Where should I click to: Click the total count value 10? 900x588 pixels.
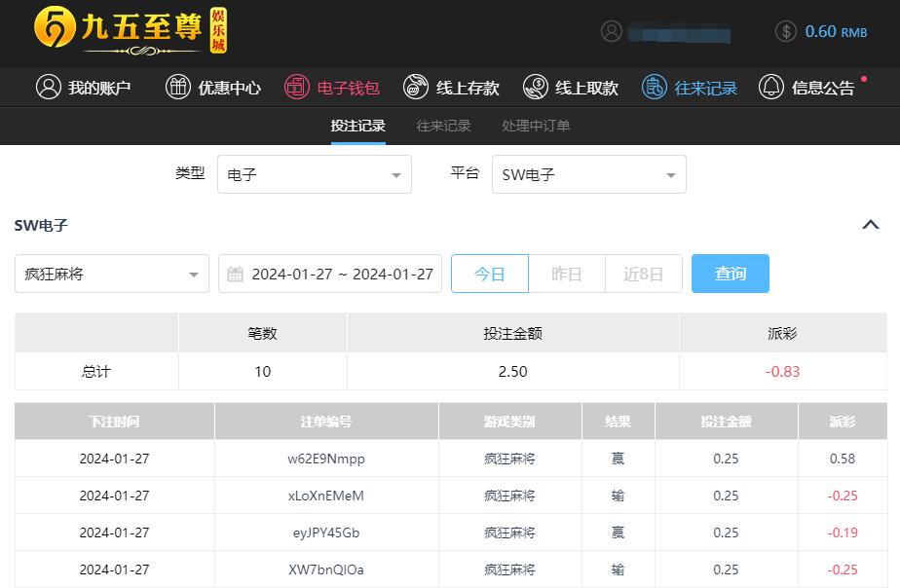(x=262, y=371)
